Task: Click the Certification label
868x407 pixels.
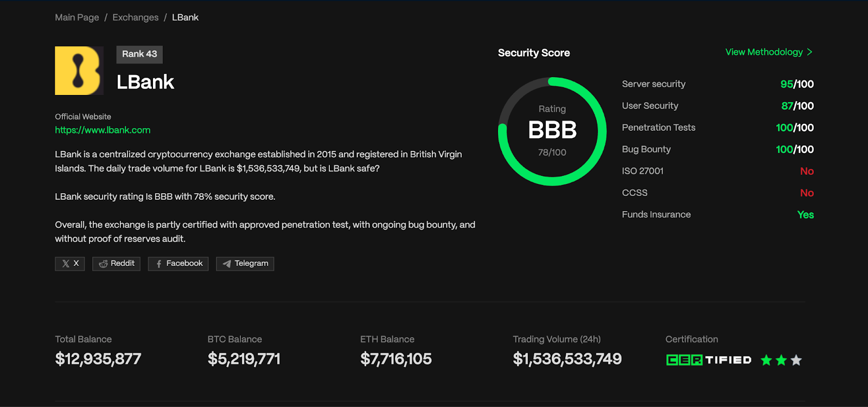Action: 692,339
